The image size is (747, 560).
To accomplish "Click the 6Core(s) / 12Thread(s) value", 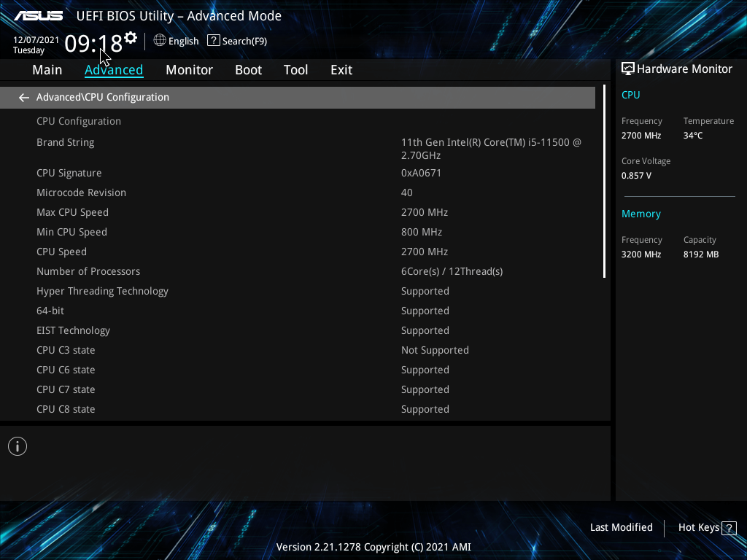I will pos(452,271).
